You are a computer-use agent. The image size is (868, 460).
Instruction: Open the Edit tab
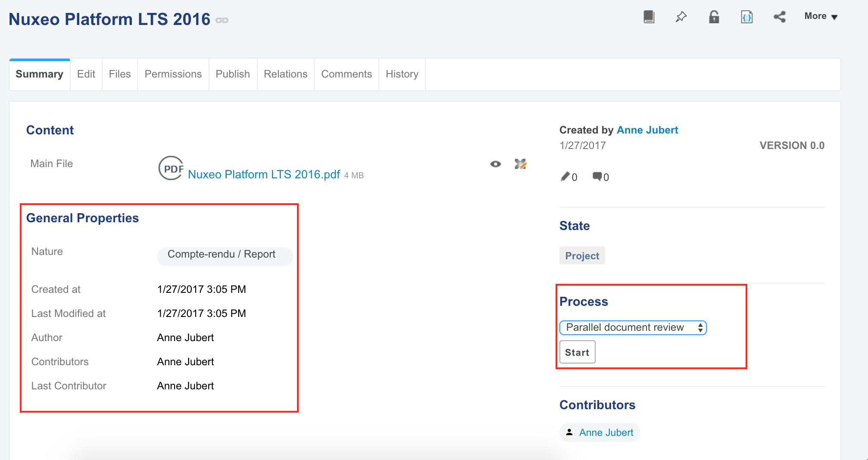tap(86, 74)
